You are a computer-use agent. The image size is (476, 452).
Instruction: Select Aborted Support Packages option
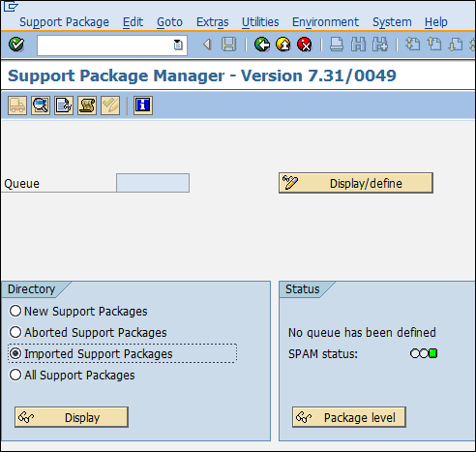point(88,332)
